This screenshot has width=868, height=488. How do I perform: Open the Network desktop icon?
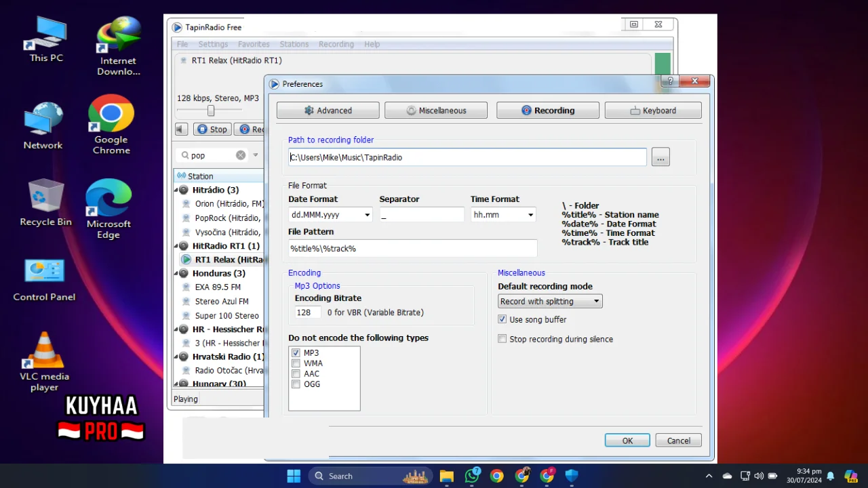tap(43, 126)
